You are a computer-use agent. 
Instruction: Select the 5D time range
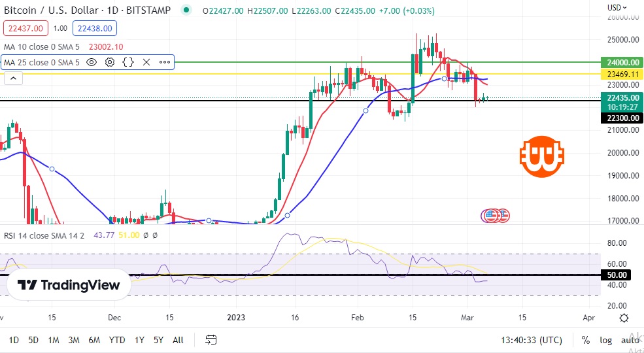point(33,340)
